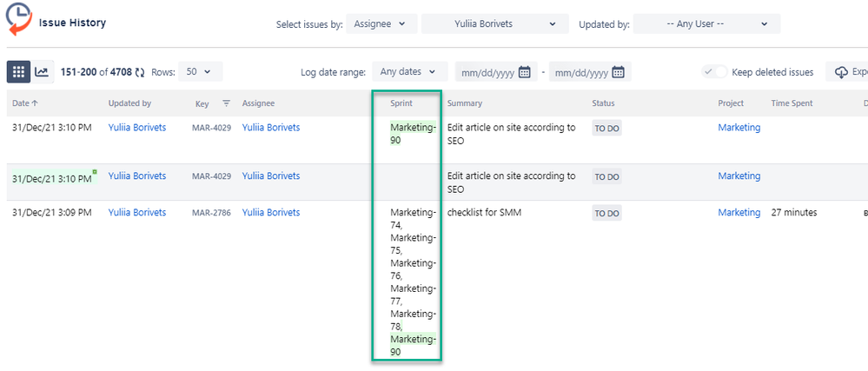Click TO DO status for checklist for SMM
Image resolution: width=868 pixels, height=371 pixels.
(606, 213)
